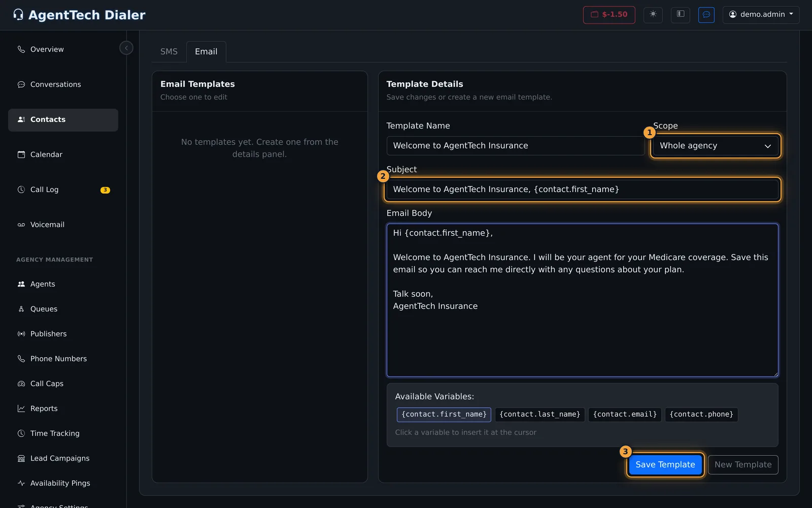The image size is (812, 508).
Task: Insert the {contact.first_name} variable
Action: point(444,415)
